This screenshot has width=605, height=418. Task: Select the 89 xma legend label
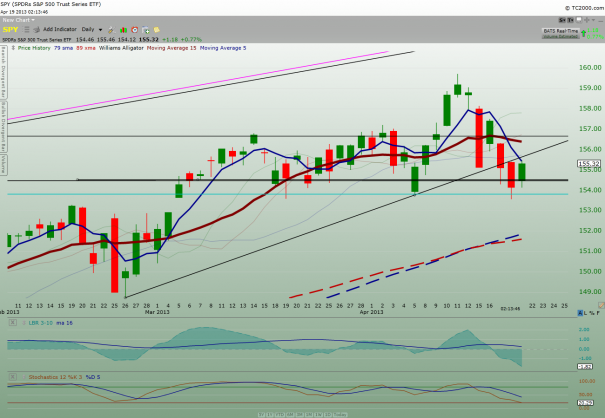click(x=86, y=48)
